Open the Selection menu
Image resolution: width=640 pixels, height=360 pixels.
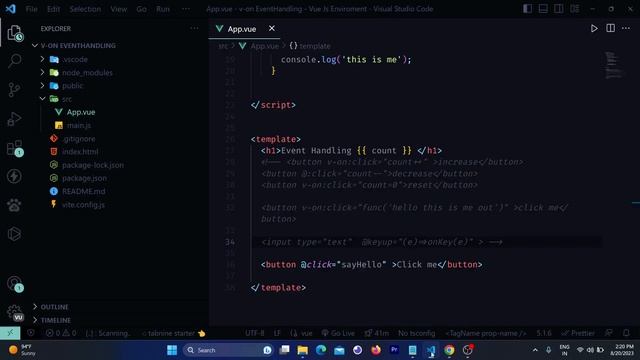(85, 9)
